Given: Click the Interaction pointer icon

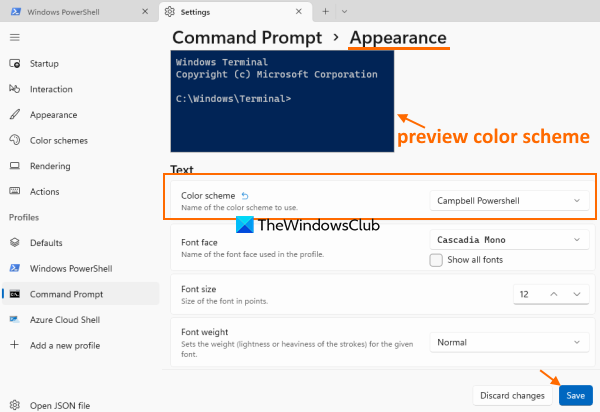Looking at the screenshot, I should [x=15, y=89].
